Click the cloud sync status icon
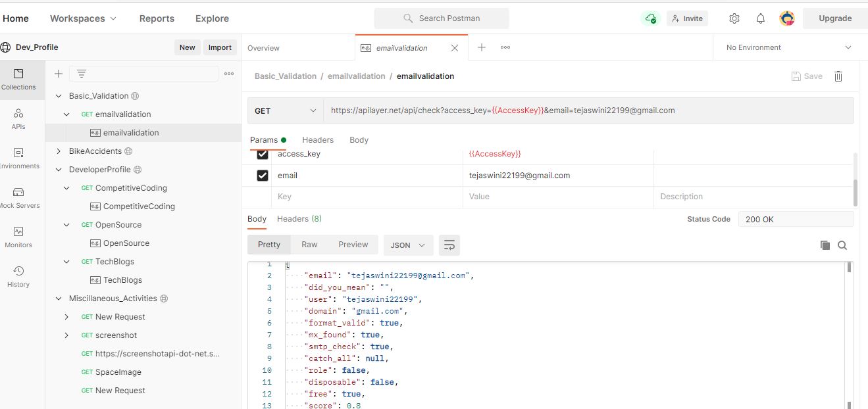Screen dimensions: 868x409 click(651, 18)
